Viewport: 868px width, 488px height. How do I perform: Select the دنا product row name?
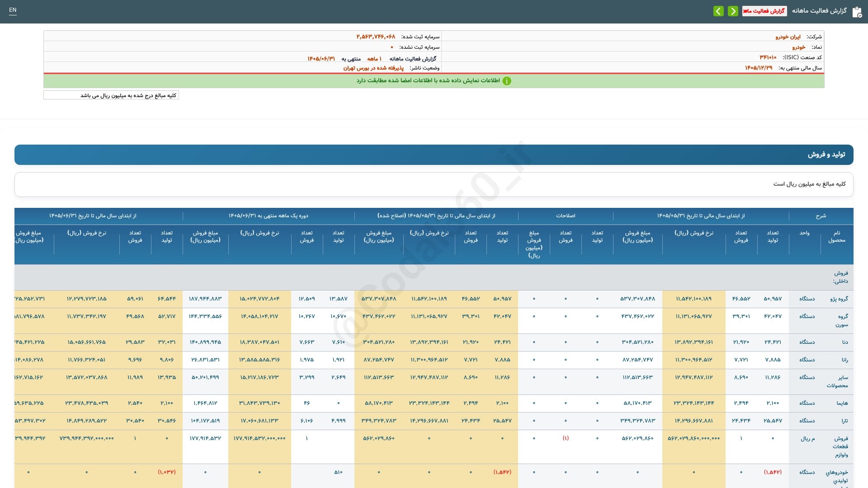(x=845, y=343)
